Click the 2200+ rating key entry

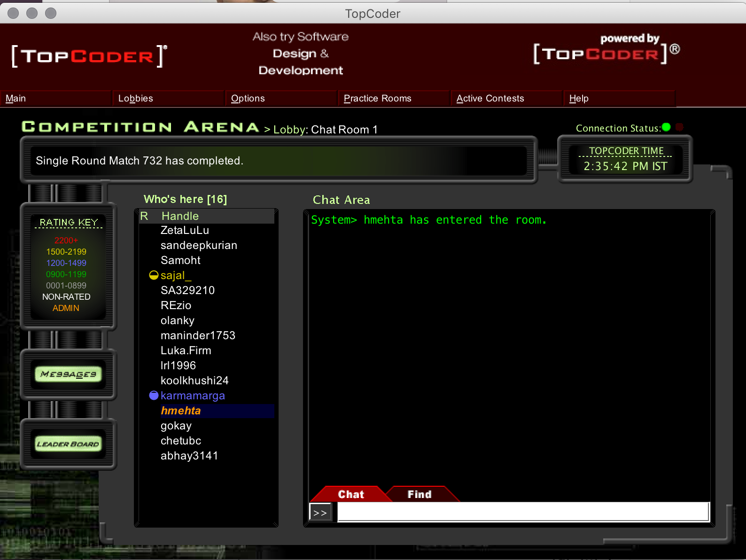pos(66,241)
